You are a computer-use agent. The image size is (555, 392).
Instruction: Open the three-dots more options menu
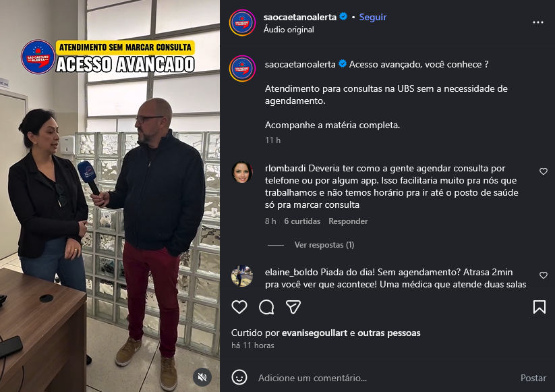point(538,22)
